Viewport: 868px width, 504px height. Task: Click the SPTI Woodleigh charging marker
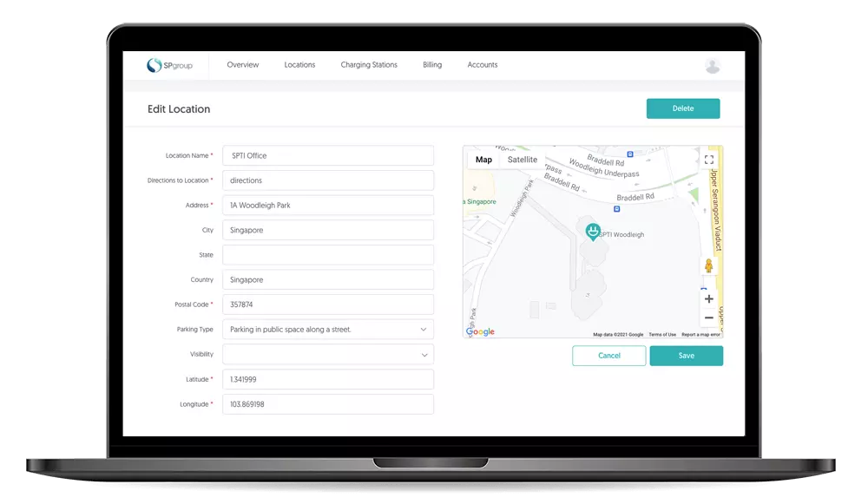pyautogui.click(x=593, y=232)
